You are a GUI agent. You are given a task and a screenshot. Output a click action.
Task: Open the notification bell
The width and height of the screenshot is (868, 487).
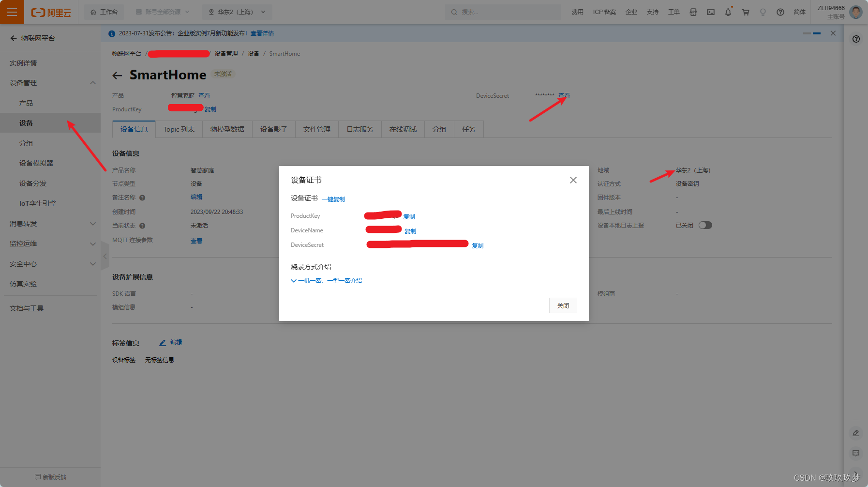coord(728,12)
